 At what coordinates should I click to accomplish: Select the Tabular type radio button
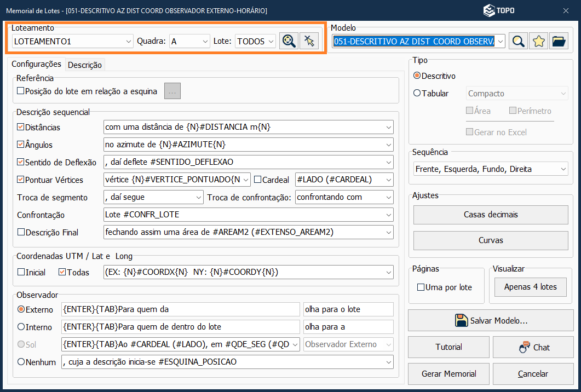pyautogui.click(x=417, y=94)
